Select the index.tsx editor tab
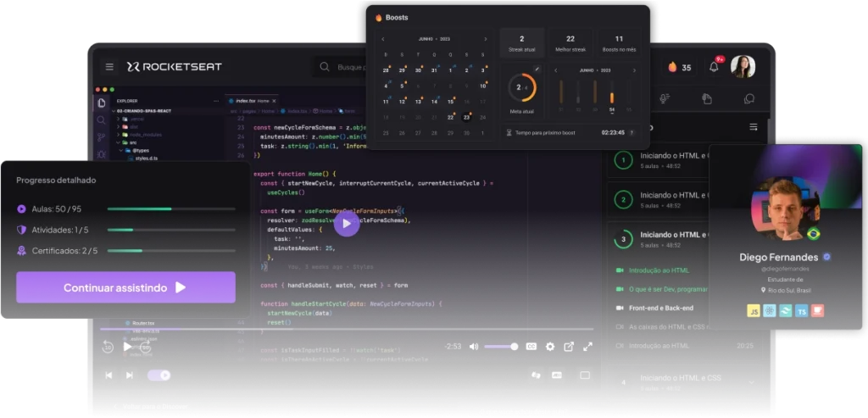 click(x=247, y=100)
